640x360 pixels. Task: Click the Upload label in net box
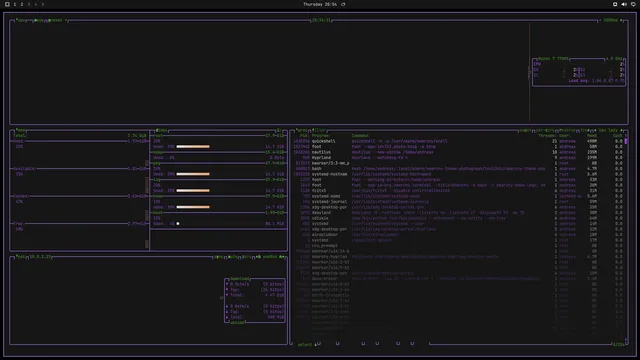click(x=237, y=322)
